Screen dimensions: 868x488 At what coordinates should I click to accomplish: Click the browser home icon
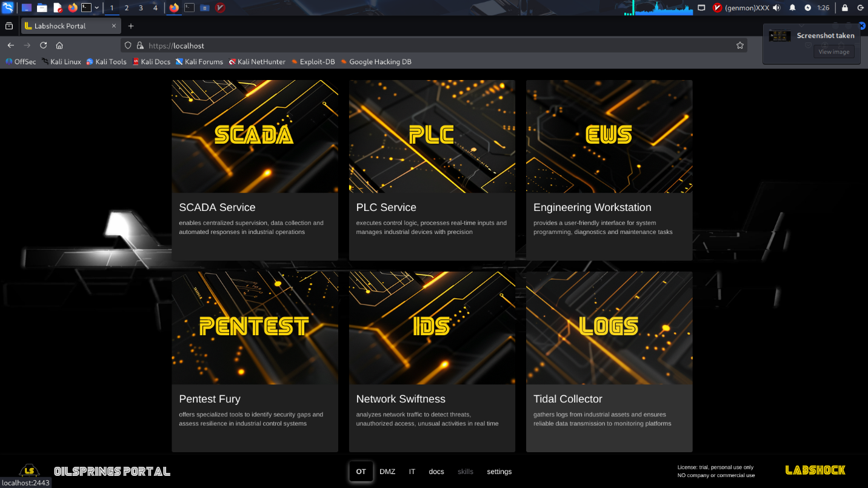[59, 45]
